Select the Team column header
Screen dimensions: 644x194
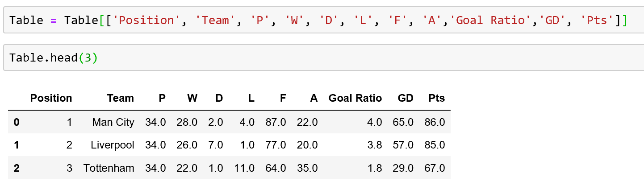pos(120,98)
